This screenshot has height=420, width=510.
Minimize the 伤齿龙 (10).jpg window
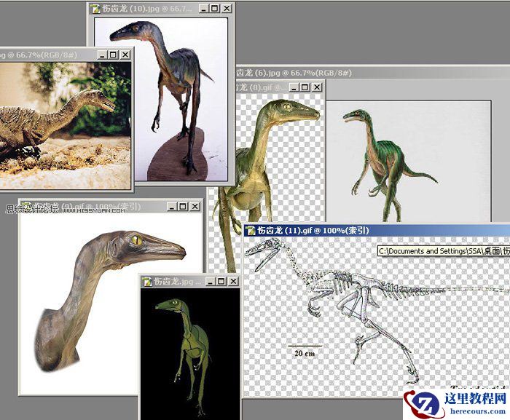tap(203, 9)
